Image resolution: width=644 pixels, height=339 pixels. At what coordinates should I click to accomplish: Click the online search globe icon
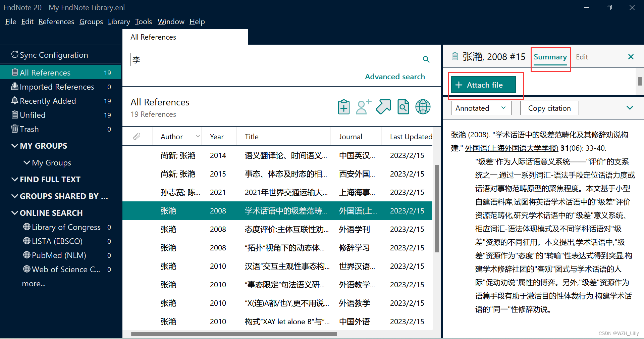pyautogui.click(x=423, y=107)
